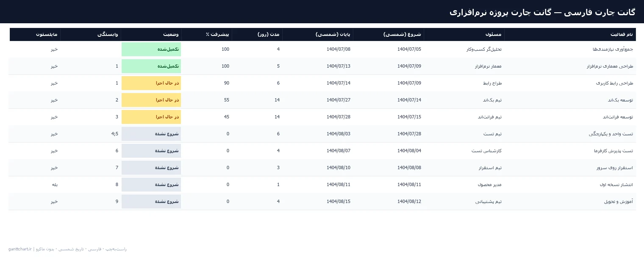The width and height of the screenshot is (644, 258).
Task: Click the progress value '45'
Action: click(x=226, y=117)
